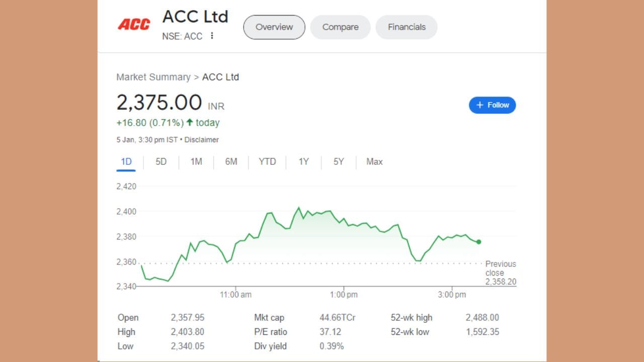Click the Previous close label on chart
Viewport: 644px width, 362px height.
(x=501, y=268)
